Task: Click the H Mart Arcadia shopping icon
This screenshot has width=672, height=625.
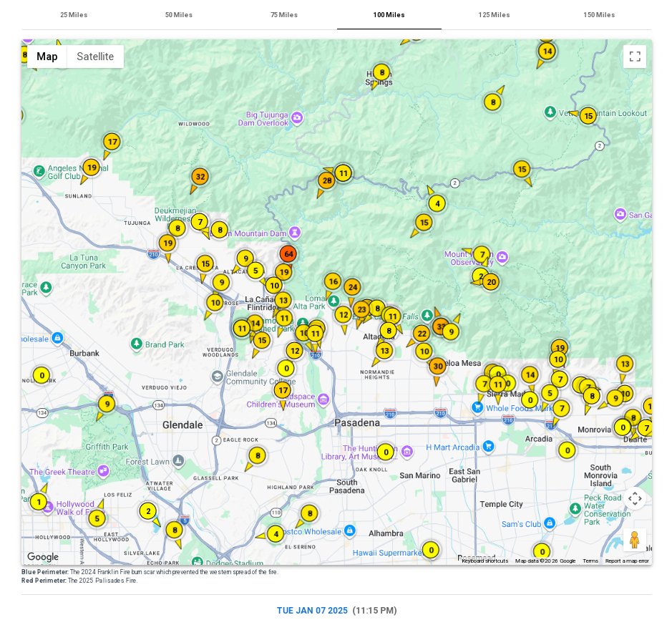Action: click(488, 447)
